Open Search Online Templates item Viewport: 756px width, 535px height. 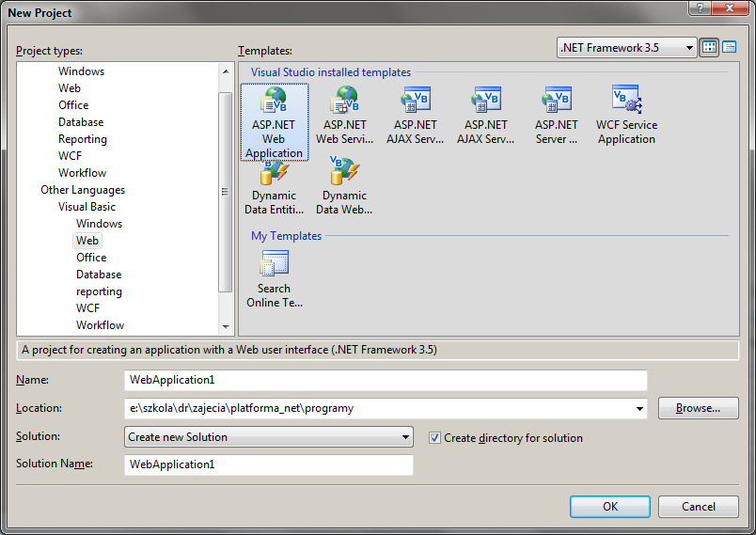coord(275,279)
